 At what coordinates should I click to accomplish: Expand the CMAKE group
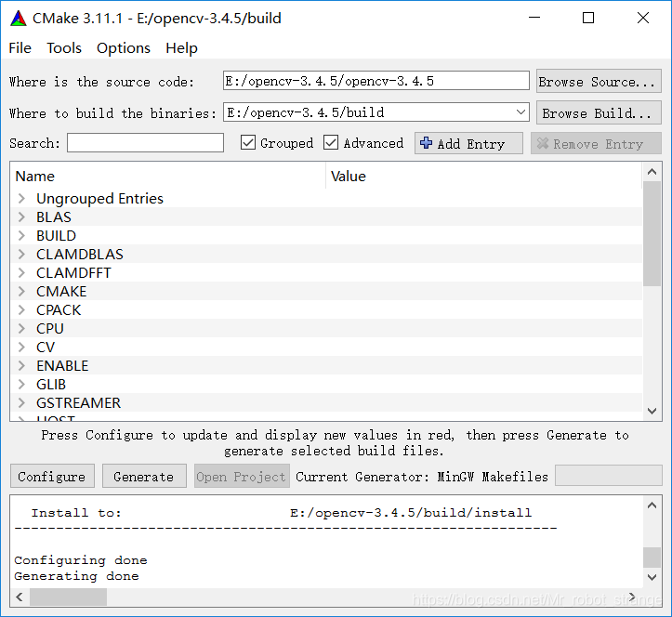[x=21, y=292]
